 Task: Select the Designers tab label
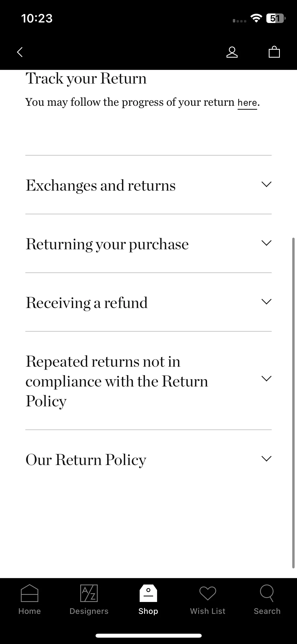(x=89, y=611)
